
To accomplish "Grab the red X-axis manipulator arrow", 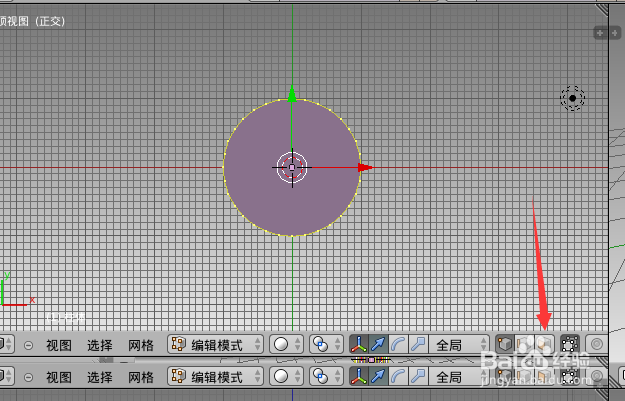I will click(366, 167).
